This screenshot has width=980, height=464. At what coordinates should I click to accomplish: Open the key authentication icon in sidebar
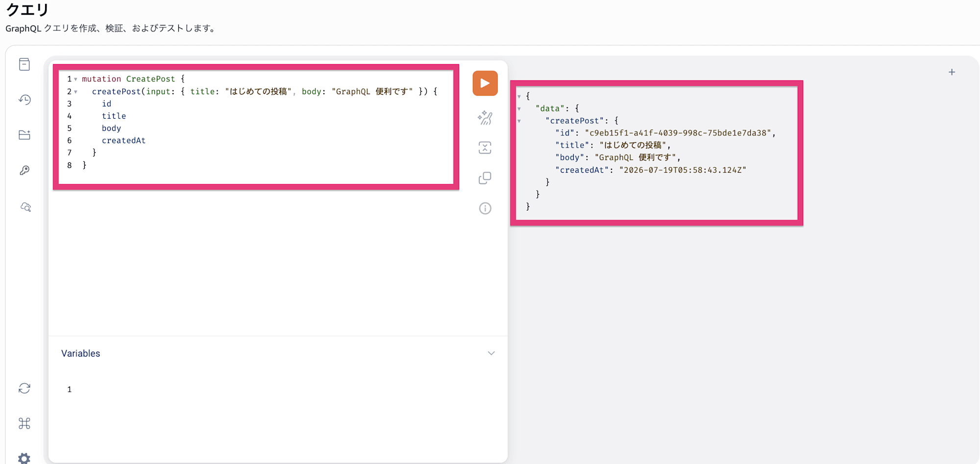pyautogui.click(x=24, y=170)
